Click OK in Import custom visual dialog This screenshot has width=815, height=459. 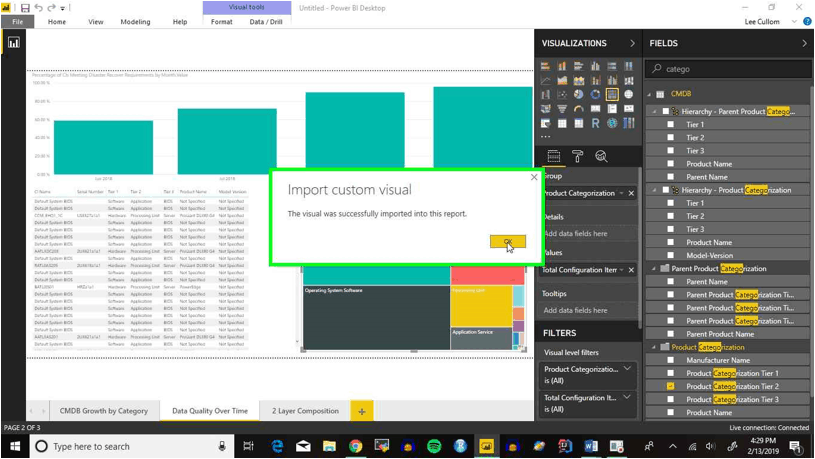pos(508,242)
